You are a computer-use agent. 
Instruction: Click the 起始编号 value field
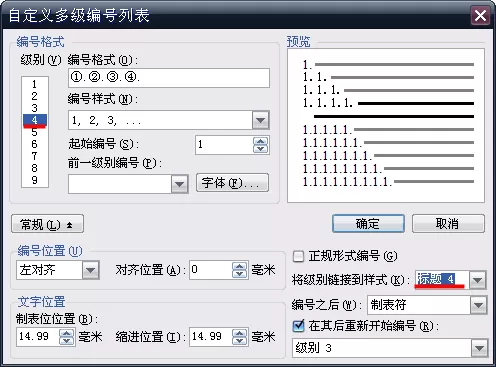click(224, 145)
